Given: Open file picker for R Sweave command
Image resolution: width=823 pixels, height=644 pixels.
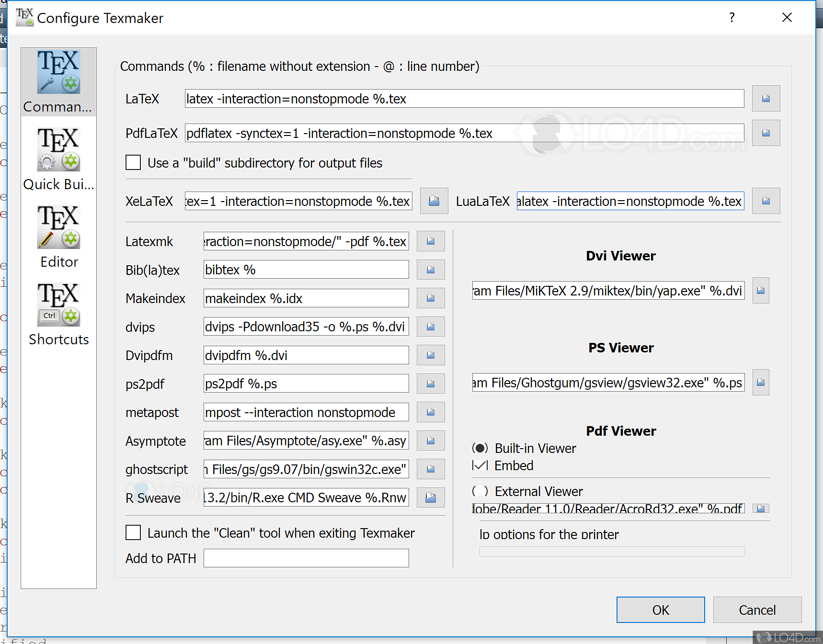Looking at the screenshot, I should coord(430,497).
